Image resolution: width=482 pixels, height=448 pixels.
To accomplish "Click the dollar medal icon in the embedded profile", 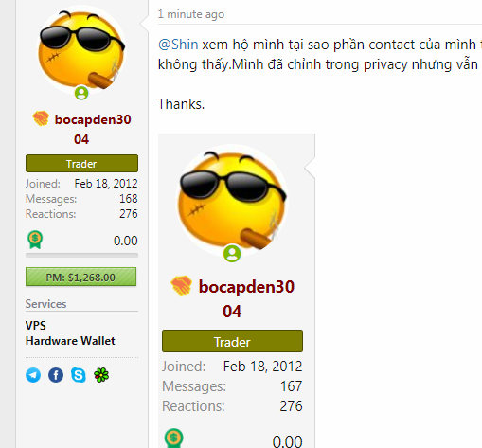I will [x=174, y=439].
